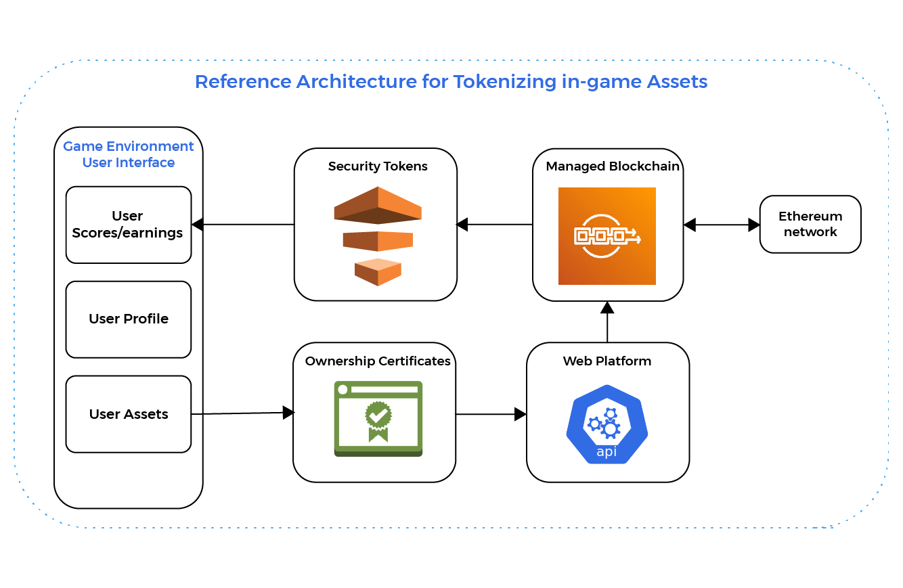
Task: Click the Security Tokens stacked blocks icon
Action: click(x=378, y=236)
